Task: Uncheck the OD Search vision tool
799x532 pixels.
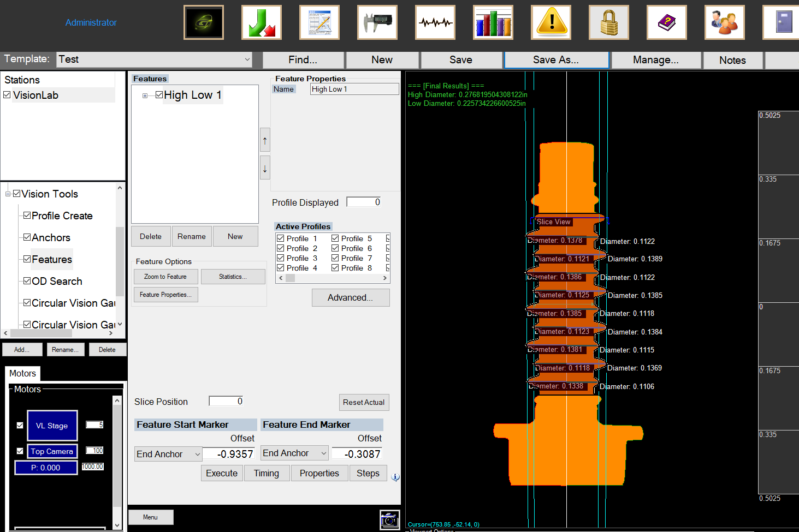Action: [26, 280]
